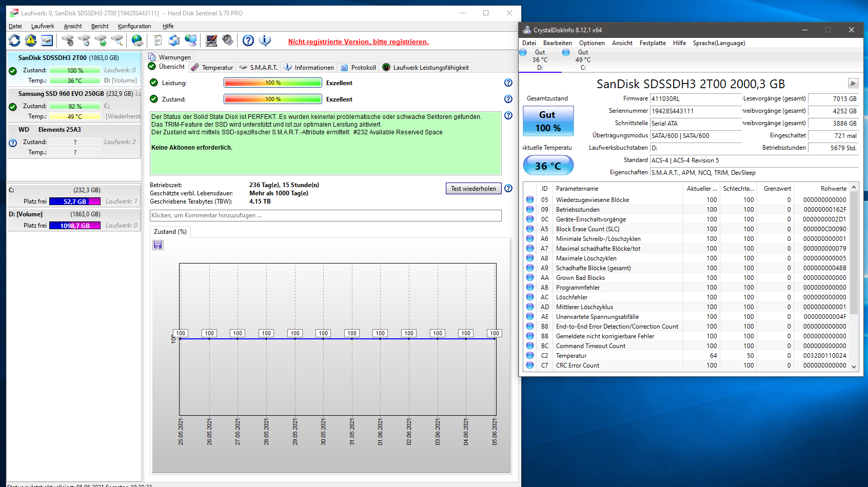Click the C: Platz frei 52,7 GB usage bar
868x487 pixels.
click(x=75, y=201)
